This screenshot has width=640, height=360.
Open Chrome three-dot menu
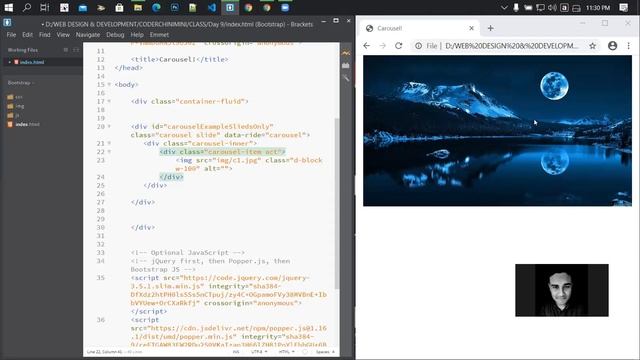click(629, 46)
